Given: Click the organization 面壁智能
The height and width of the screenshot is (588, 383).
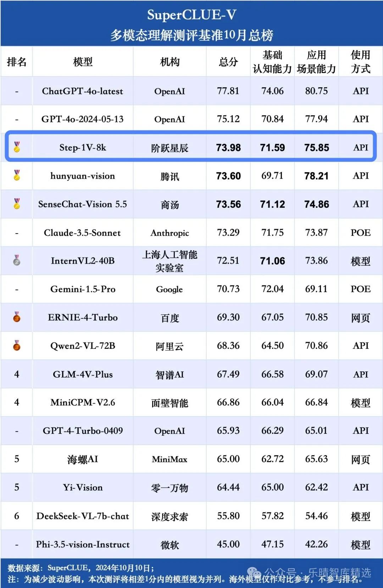Looking at the screenshot, I should (x=170, y=403).
